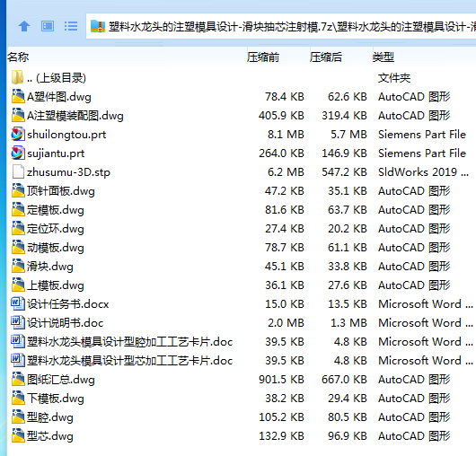The width and height of the screenshot is (476, 456).
Task: Select file A塑件图.dwg
Action: tap(59, 97)
